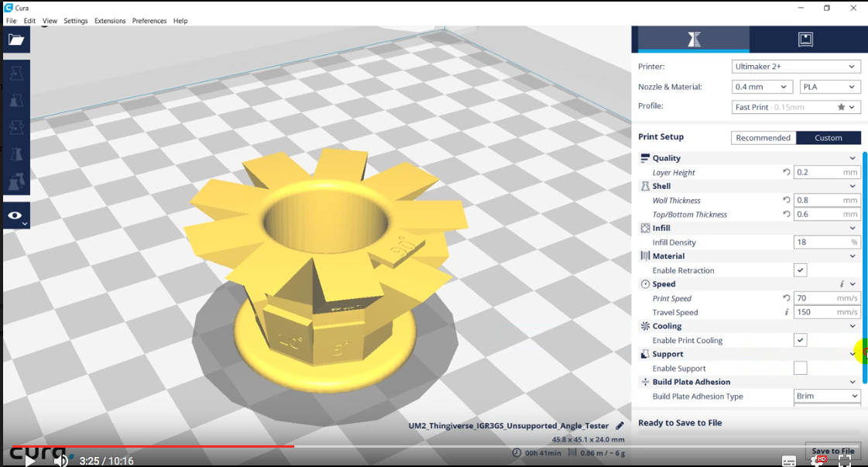Click the Infill category icon
Screen dimensions: 868x467
click(645, 228)
